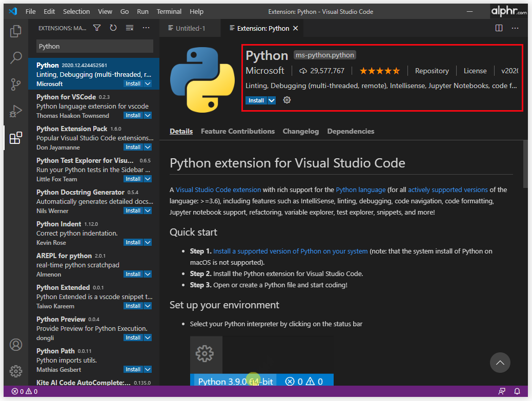Image resolution: width=532 pixels, height=401 pixels.
Task: Toggle the split editor layout icon
Action: coord(499,28)
